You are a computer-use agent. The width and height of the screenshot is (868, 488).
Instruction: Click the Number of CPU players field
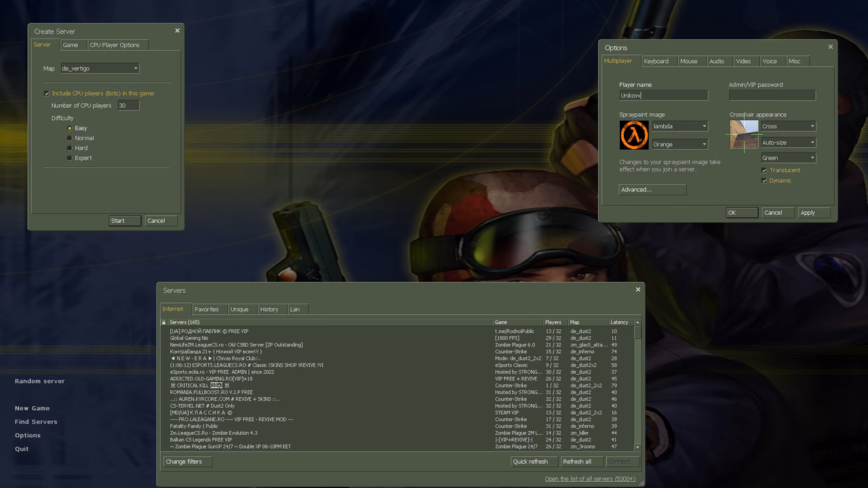(x=128, y=106)
